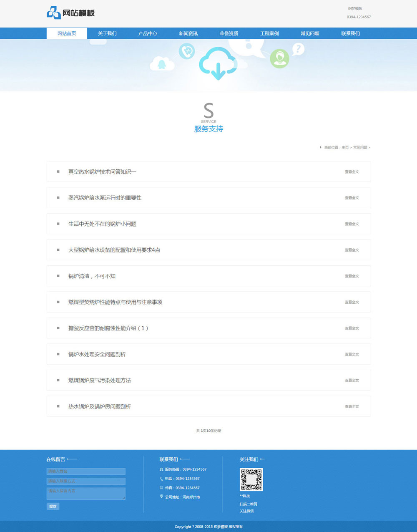This screenshot has height=532, width=417.
Task: Click the location pin icon beside 公司地址
Action: click(x=161, y=497)
